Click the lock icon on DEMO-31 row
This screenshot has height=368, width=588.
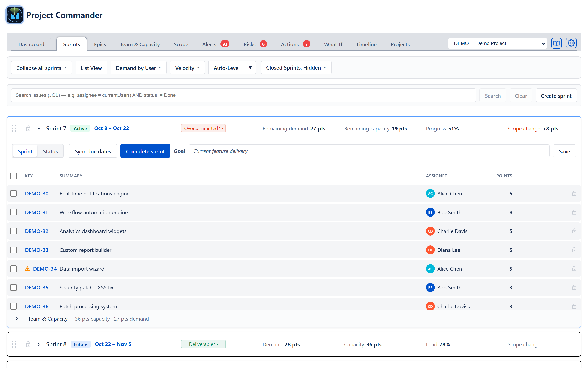574,212
